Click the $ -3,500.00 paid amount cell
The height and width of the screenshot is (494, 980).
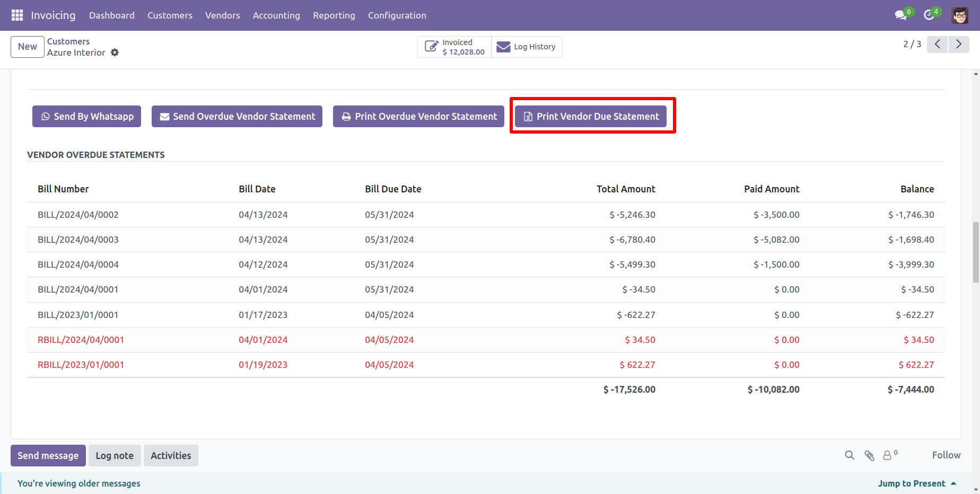[x=776, y=215]
